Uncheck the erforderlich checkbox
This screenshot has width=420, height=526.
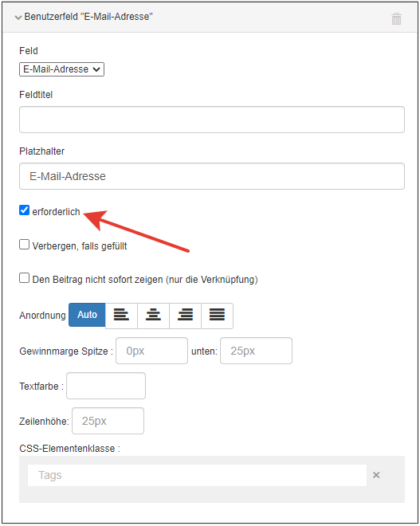pos(24,210)
